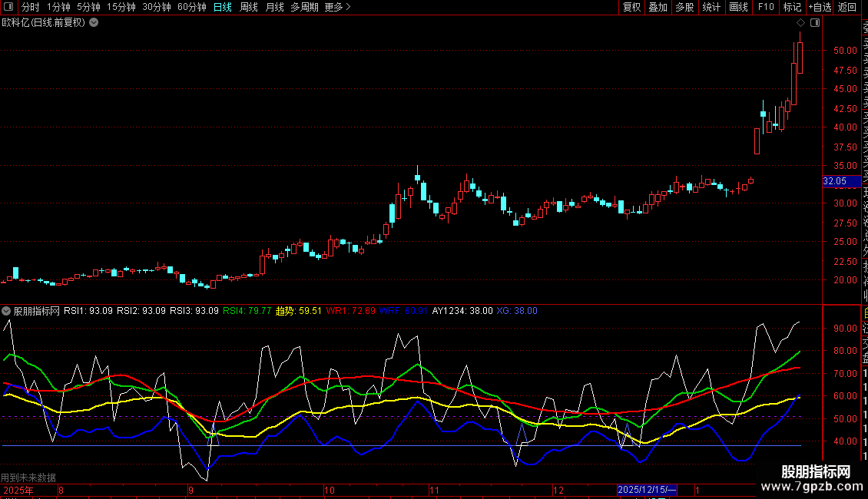The width and height of the screenshot is (868, 499).
Task: Click the 复权 adjustment button
Action: [631, 7]
